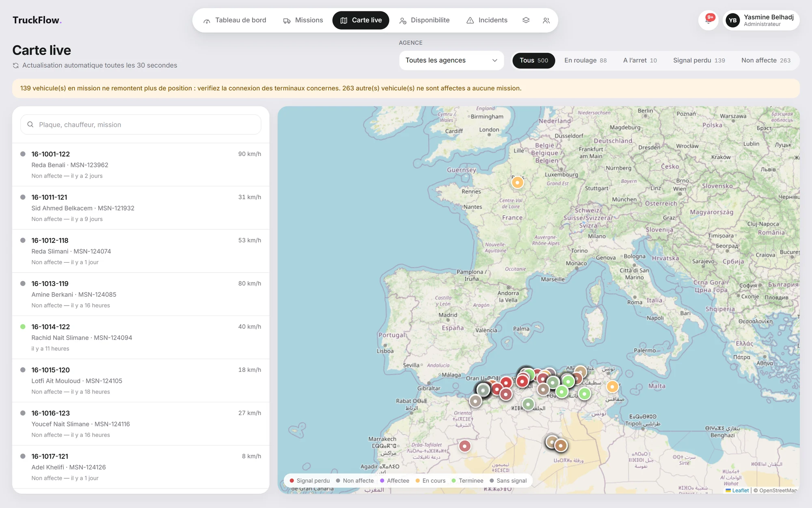Click En cours legend orange swatch
The width and height of the screenshot is (812, 508).
pyautogui.click(x=417, y=481)
